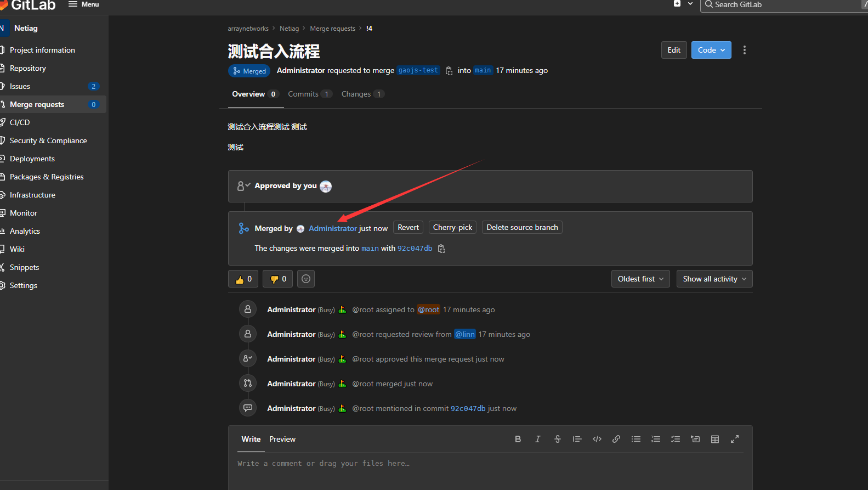Open the Netiag breadcrumb link
This screenshot has width=868, height=490.
coord(289,29)
